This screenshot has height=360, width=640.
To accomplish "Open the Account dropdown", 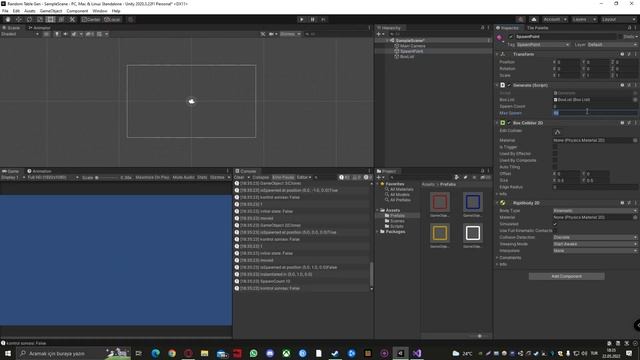I will [555, 19].
